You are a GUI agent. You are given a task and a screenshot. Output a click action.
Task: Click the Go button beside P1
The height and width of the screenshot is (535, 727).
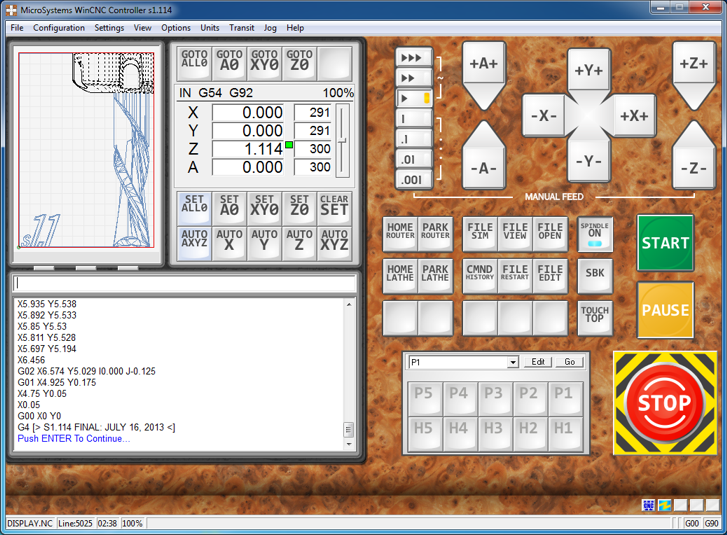[570, 362]
